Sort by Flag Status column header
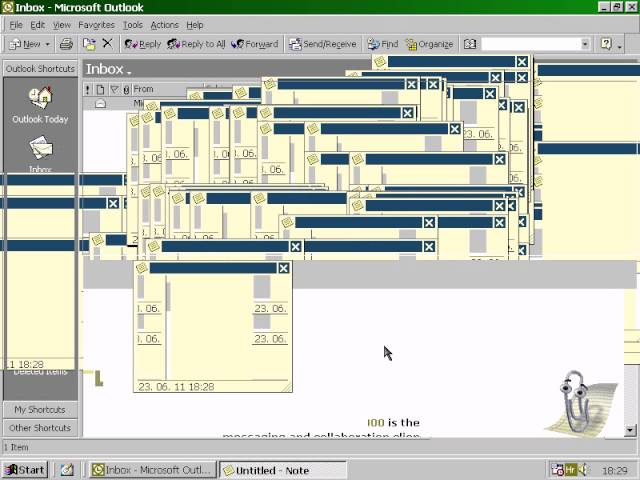The height and width of the screenshot is (480, 640). tap(115, 89)
